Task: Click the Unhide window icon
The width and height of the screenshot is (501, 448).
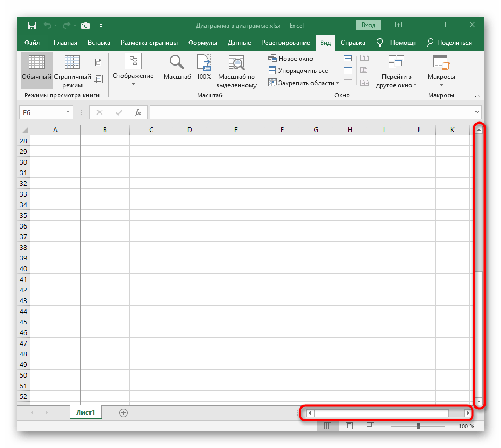Action: pos(348,83)
